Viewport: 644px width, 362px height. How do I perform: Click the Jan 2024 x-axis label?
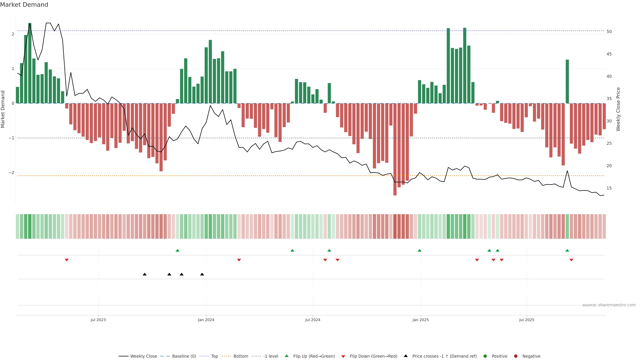[x=206, y=320]
